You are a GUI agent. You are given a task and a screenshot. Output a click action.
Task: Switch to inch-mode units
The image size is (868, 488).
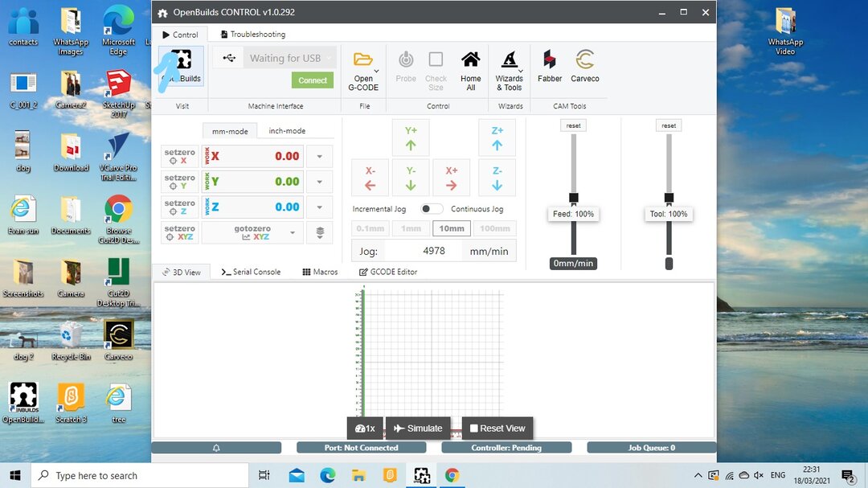click(287, 131)
